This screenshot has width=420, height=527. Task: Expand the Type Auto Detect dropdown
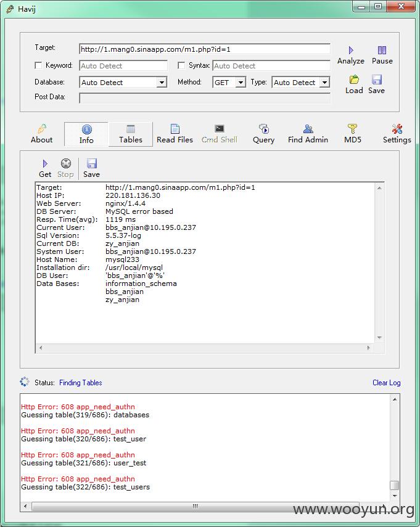pos(324,83)
